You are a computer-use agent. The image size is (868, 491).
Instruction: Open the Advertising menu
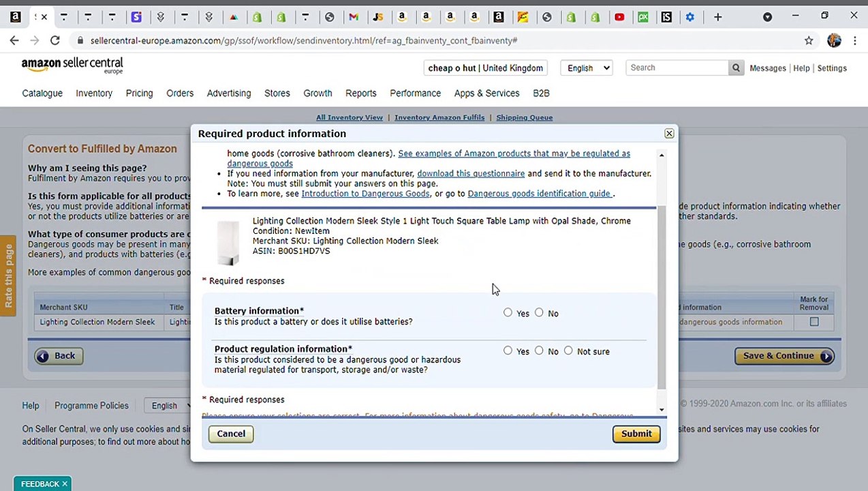229,93
